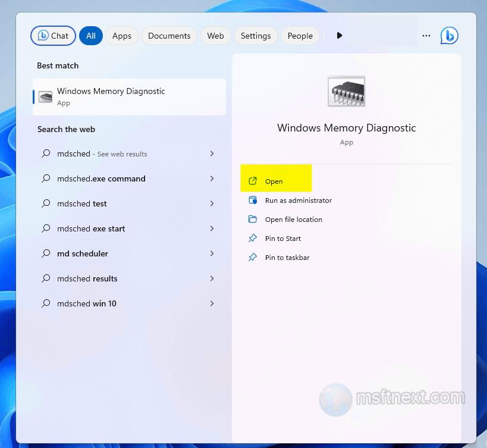Click search icon beside 'mdsched - See web results'
The width and height of the screenshot is (487, 448).
pyautogui.click(x=46, y=153)
